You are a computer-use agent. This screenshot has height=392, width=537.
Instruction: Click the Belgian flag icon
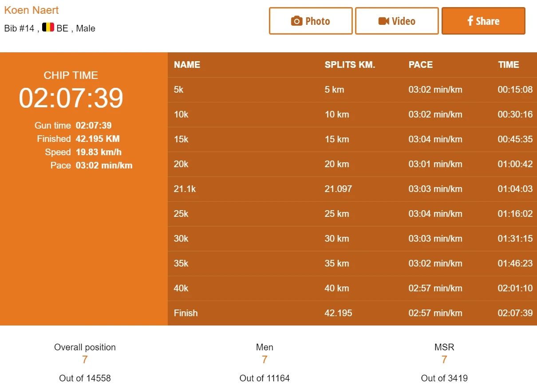point(48,27)
